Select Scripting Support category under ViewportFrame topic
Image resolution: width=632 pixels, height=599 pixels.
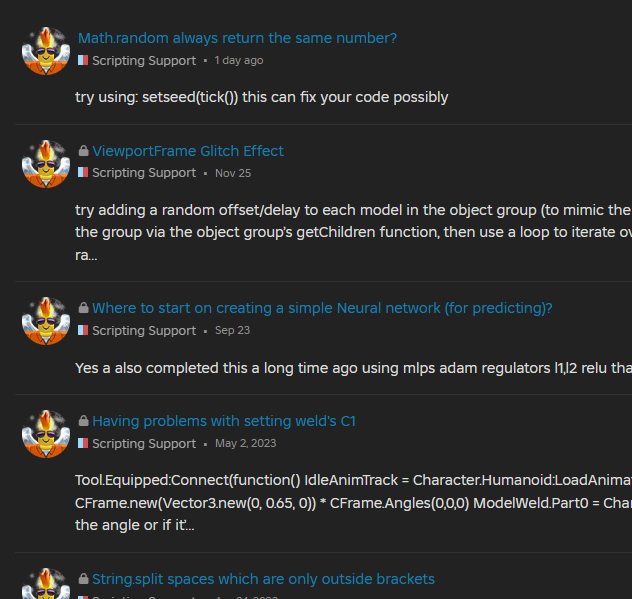click(143, 173)
